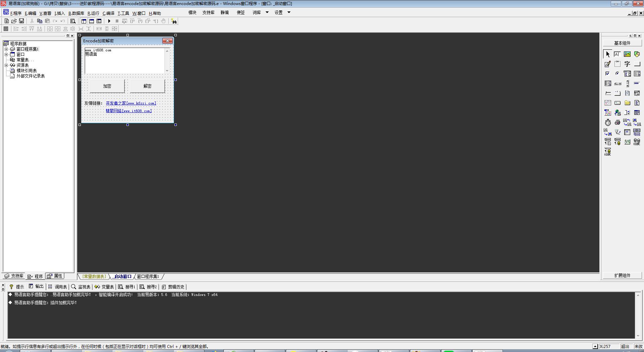Open the C.编译 menu

(108, 13)
